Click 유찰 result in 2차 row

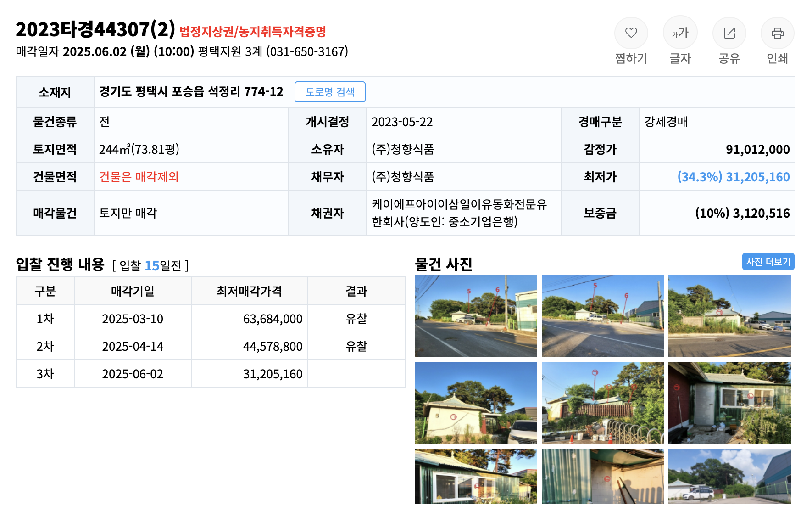pos(356,346)
